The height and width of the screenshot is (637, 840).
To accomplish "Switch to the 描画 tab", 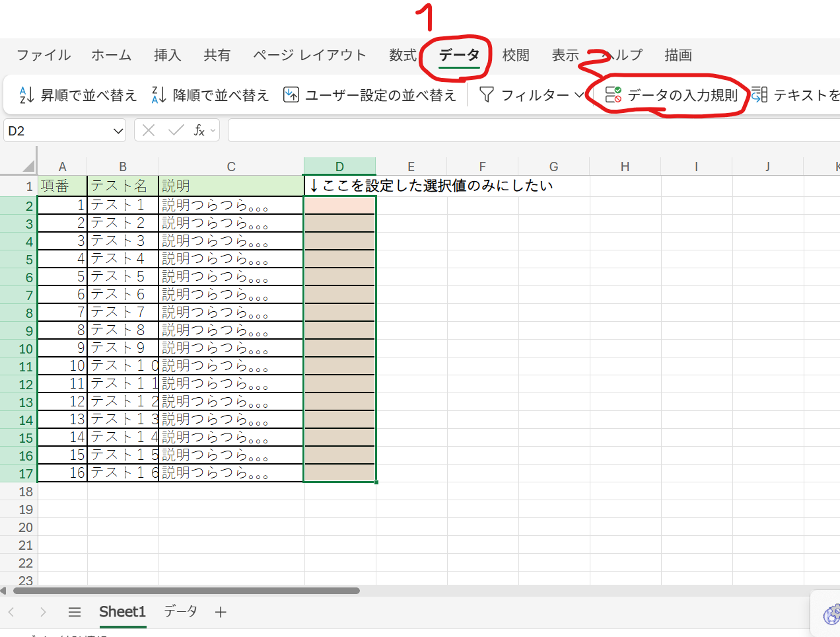I will pos(678,56).
